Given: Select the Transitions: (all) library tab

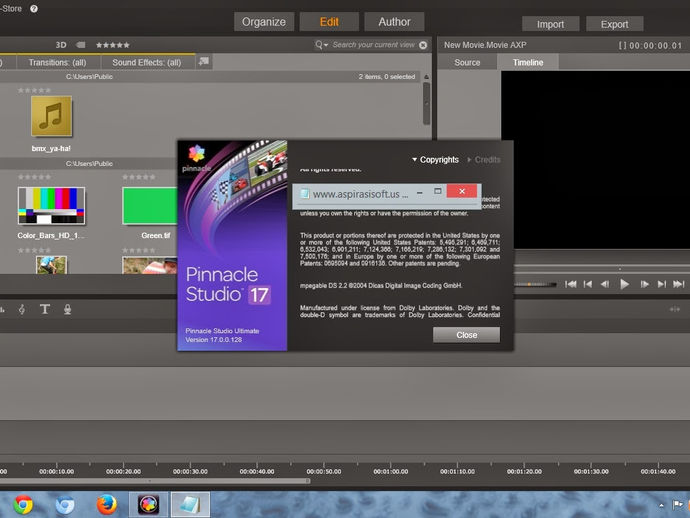Looking at the screenshot, I should (x=58, y=62).
